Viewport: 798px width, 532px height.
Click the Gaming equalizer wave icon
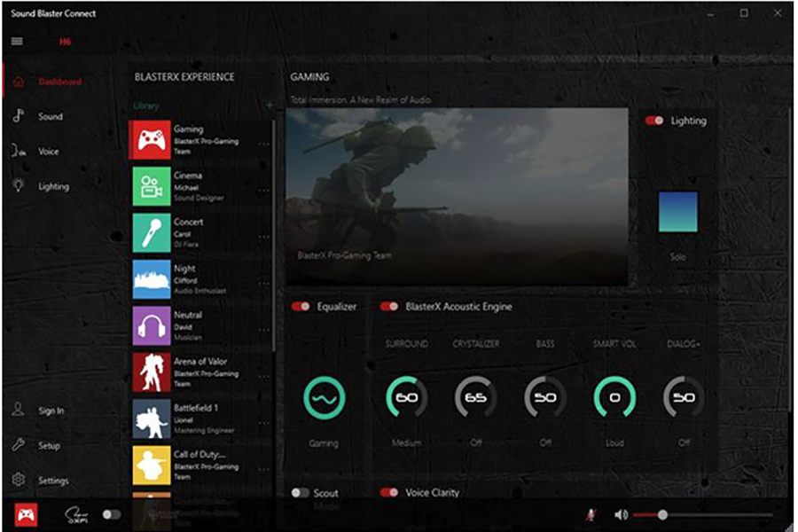(325, 398)
